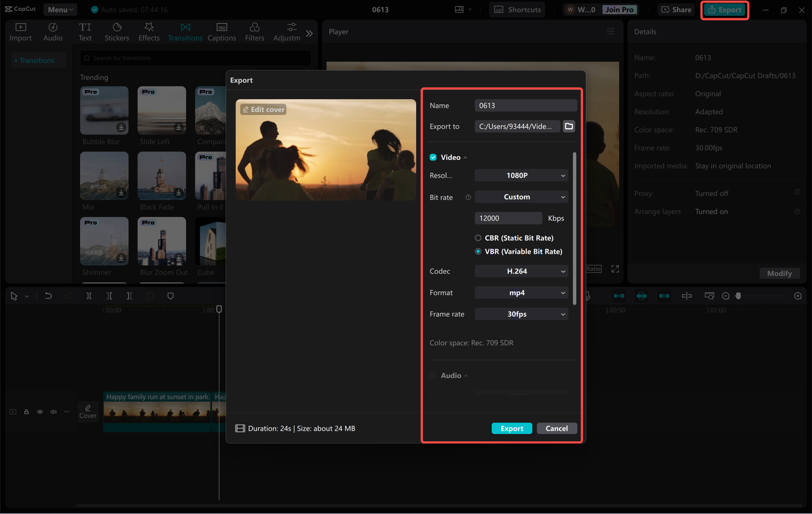The height and width of the screenshot is (514, 812).
Task: Click Cancel in the Export dialog
Action: (x=556, y=428)
